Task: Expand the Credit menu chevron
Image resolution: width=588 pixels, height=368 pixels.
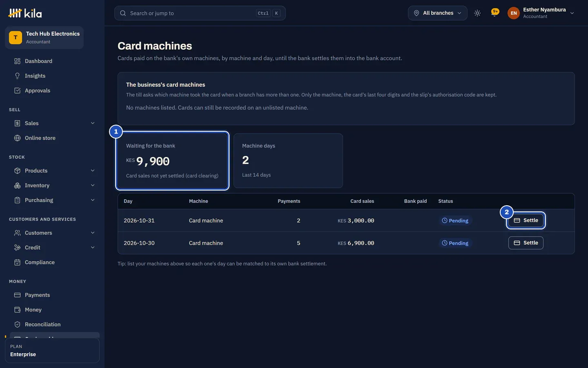Action: point(93,247)
